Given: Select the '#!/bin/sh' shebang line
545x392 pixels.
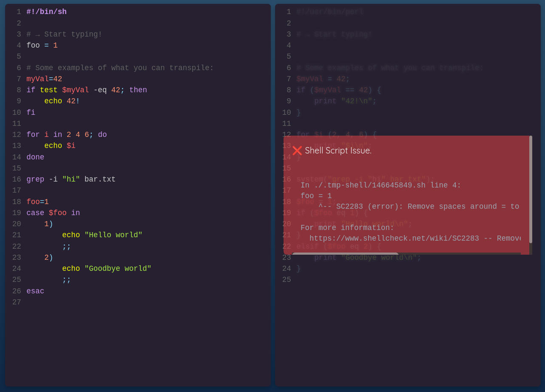Looking at the screenshot, I should (46, 11).
